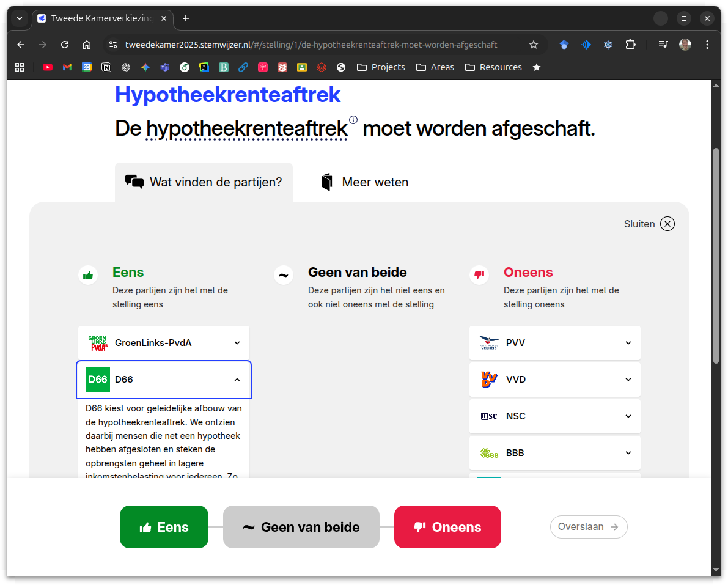728x585 pixels.
Task: Open the Projects bookmarks folder
Action: coord(381,67)
